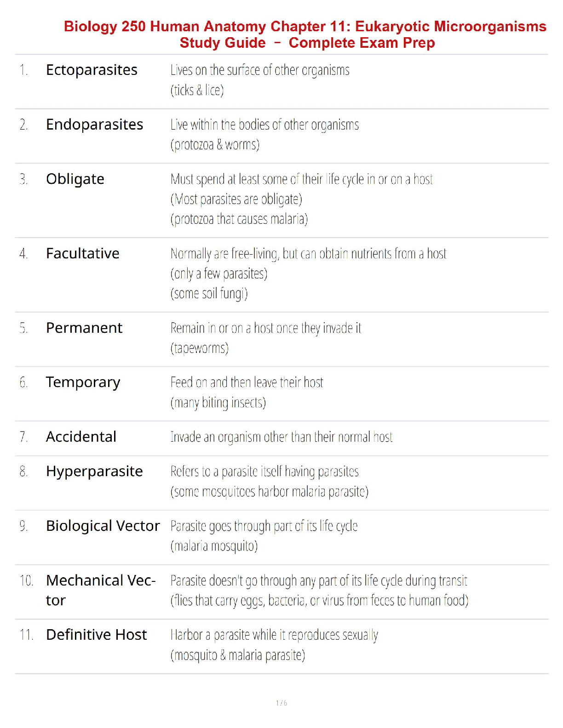This screenshot has width=563, height=728.
Task: Click the definition 'Feed on and then leave their host'
Action: [x=247, y=382]
